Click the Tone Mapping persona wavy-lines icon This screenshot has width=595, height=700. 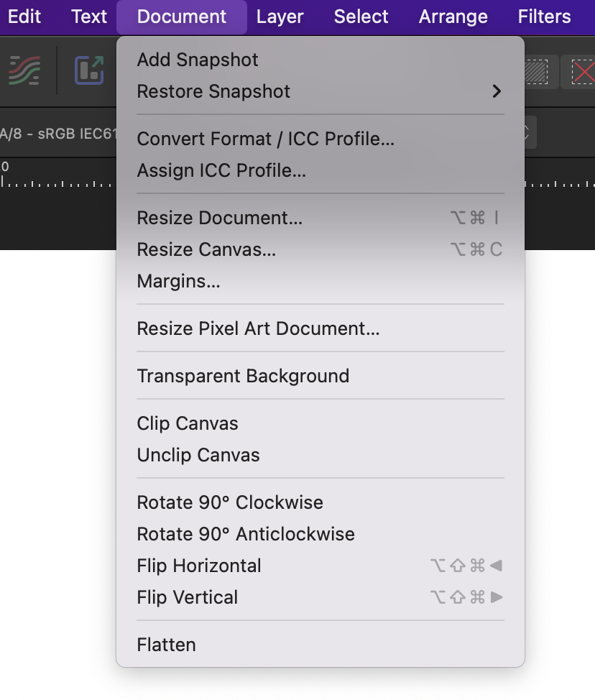[25, 71]
